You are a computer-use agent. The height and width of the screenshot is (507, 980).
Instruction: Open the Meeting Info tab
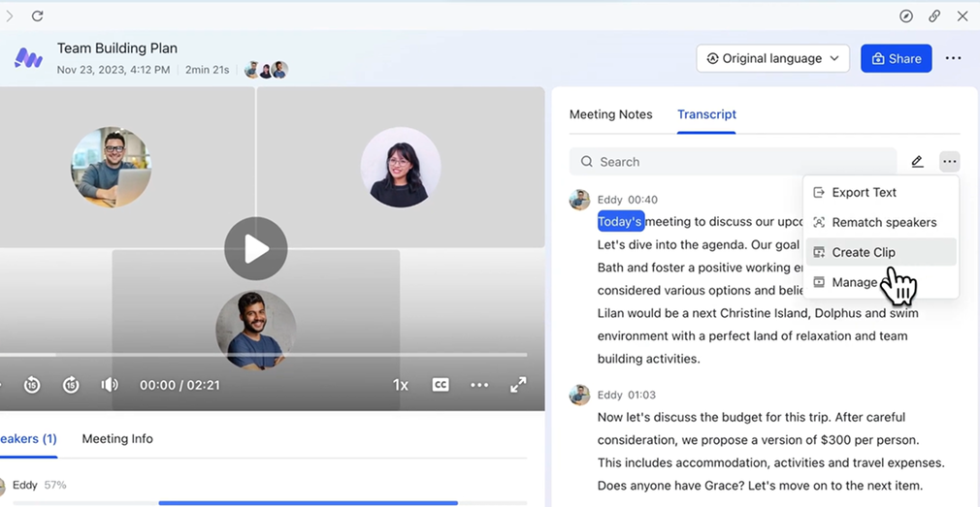117,439
